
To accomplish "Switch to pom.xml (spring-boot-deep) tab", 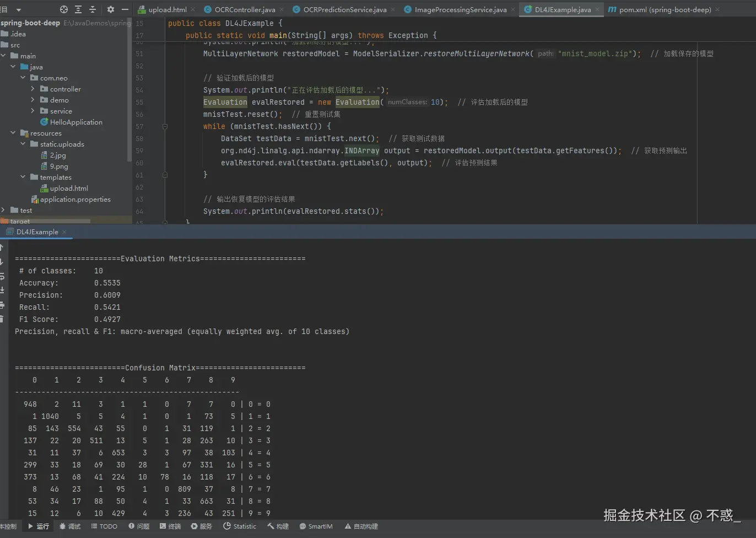I will (665, 9).
